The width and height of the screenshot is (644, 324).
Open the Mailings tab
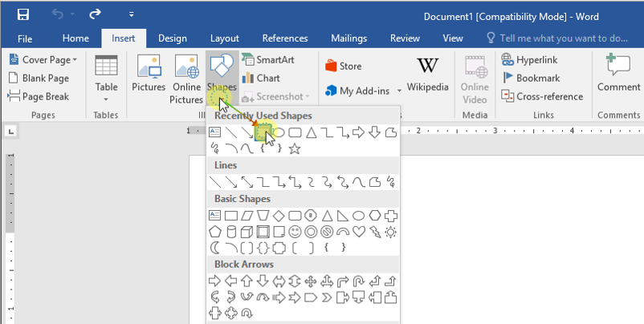click(349, 38)
